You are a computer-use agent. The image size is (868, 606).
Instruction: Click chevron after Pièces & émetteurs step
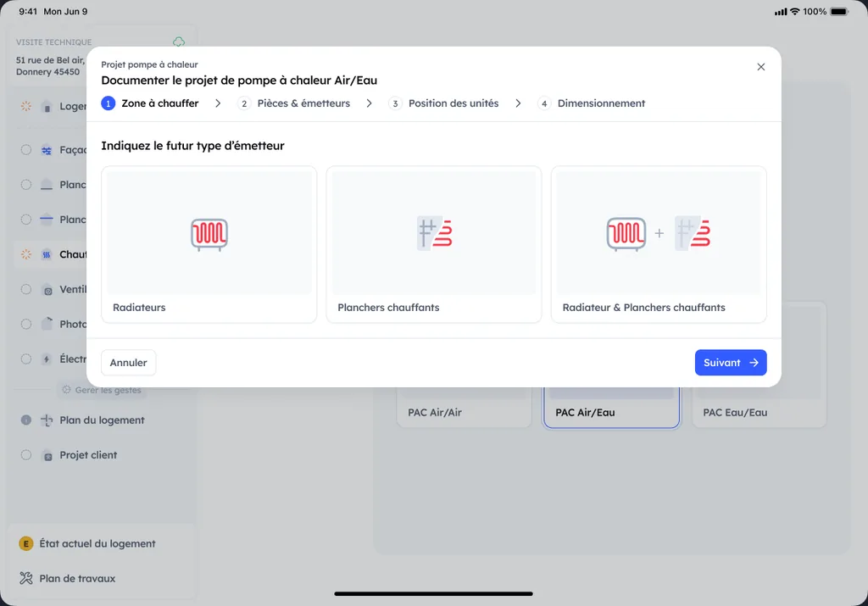click(370, 103)
